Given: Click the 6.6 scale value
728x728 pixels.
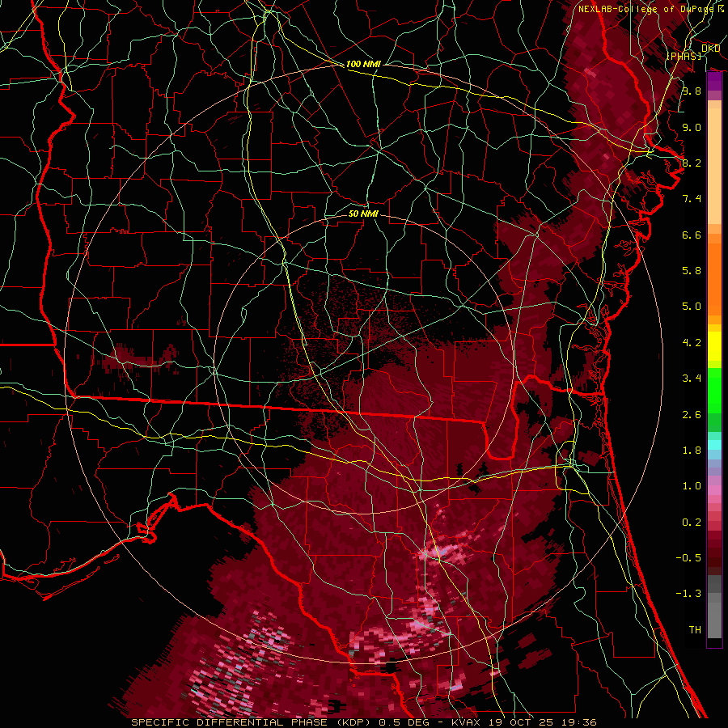Looking at the screenshot, I should click(x=692, y=235).
